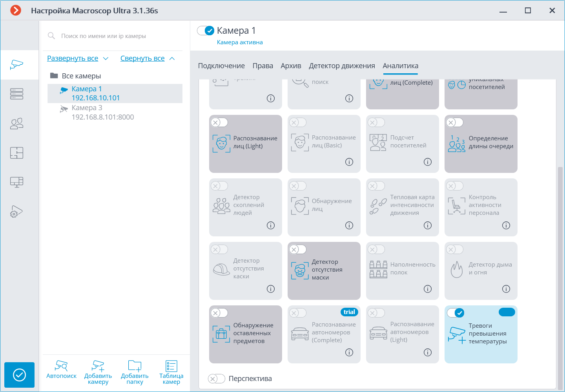The height and width of the screenshot is (392, 565).
Task: Click info icon on Распознавание автономеров (Light)
Action: 428,352
